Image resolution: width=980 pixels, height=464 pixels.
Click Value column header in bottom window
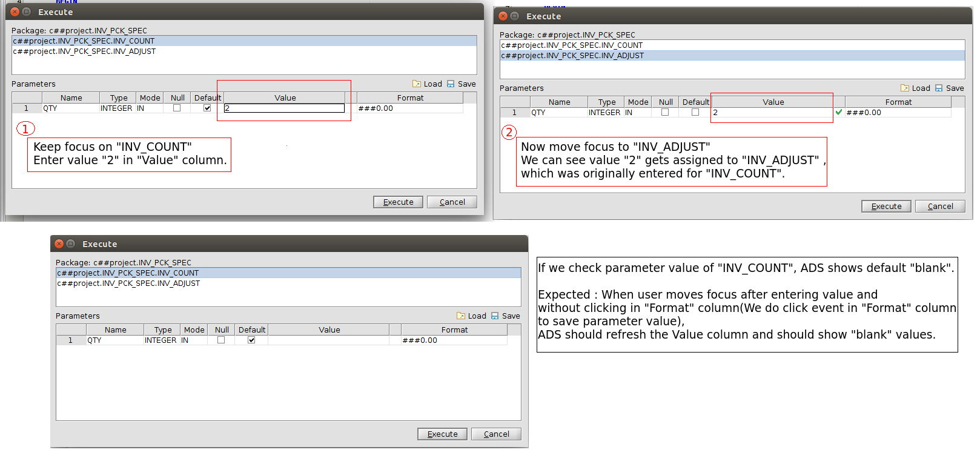[329, 330]
